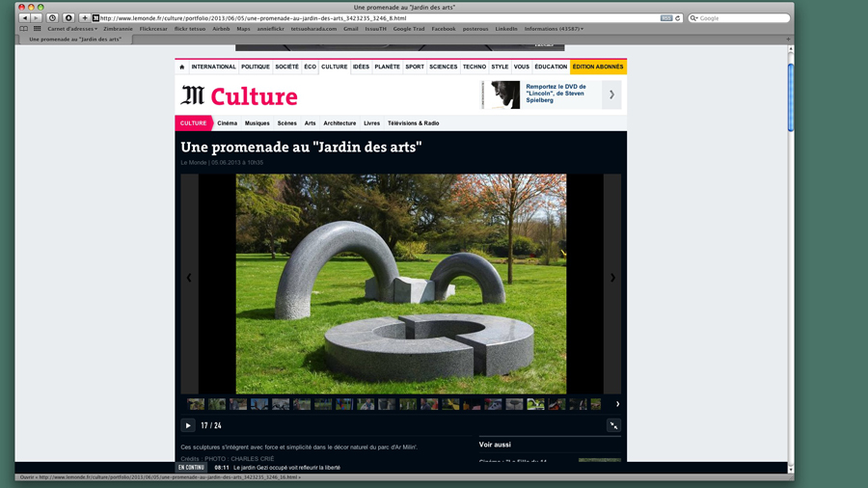Screen dimensions: 868x488
Task: Click the Le Monde 'M' logo
Action: [193, 95]
